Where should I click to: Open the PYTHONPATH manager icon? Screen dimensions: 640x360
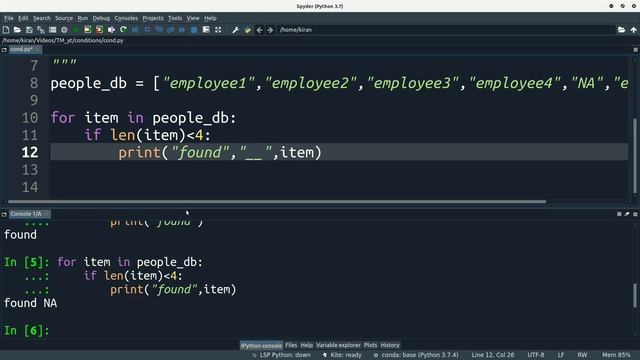click(x=247, y=30)
